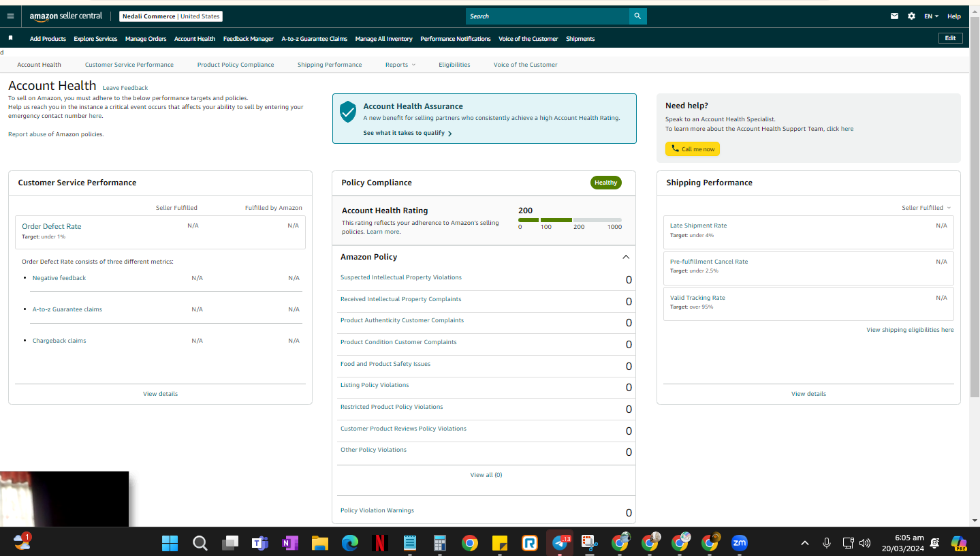Screen dimensions: 980x556
Task: Open the Voice of the Customer tab
Action: click(525, 65)
